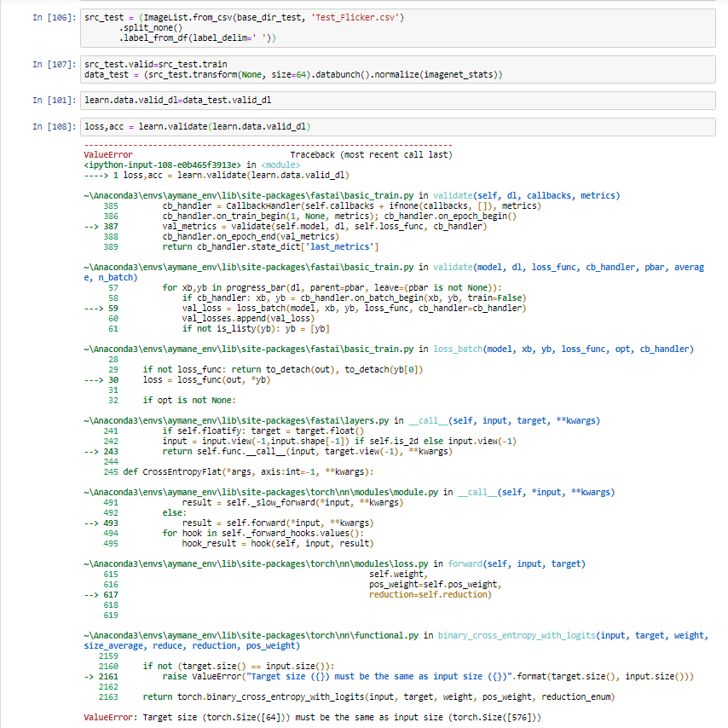
Task: Click 'Test_Flicker.csv' string in first cell
Action: pyautogui.click(x=355, y=18)
